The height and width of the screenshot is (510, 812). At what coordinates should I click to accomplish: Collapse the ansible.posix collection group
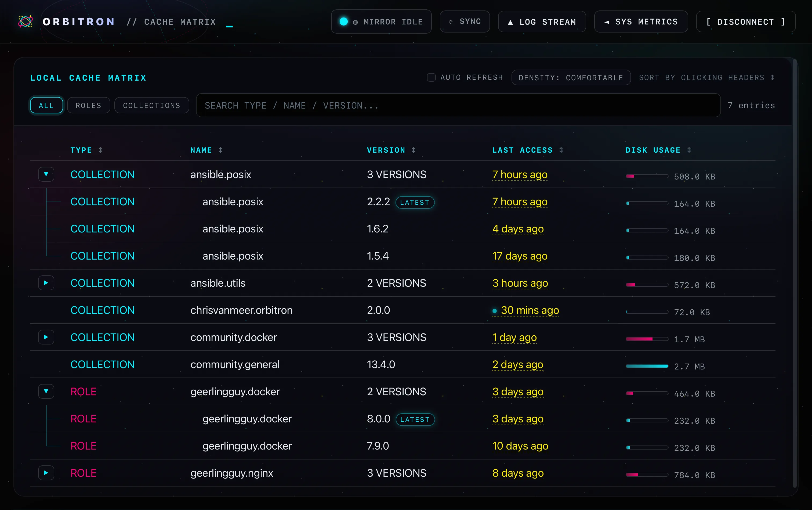pyautogui.click(x=46, y=174)
